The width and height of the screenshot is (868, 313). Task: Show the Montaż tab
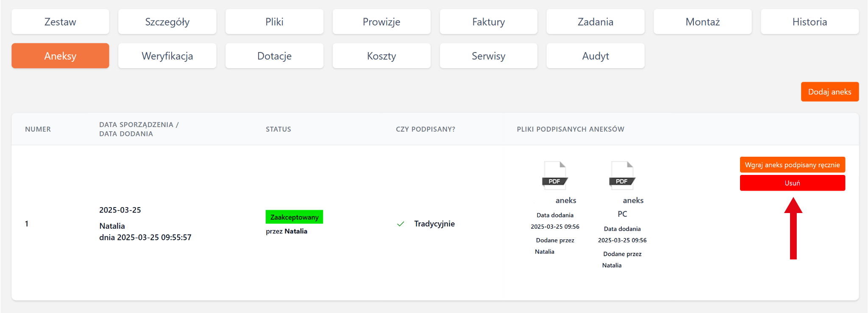[702, 22]
